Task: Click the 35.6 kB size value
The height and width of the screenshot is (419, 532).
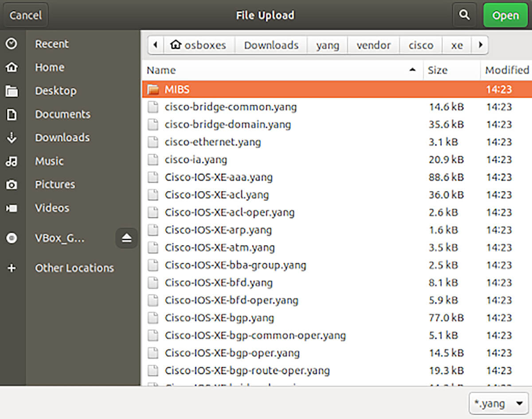Action: [446, 125]
